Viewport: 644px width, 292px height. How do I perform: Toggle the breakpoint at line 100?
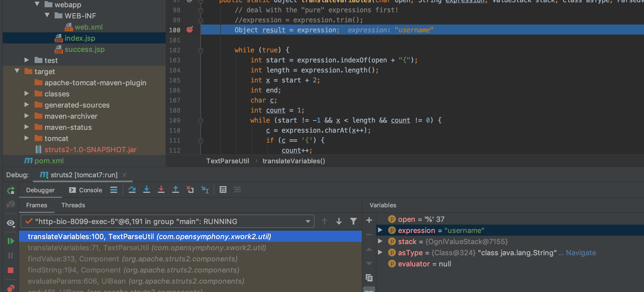point(190,30)
